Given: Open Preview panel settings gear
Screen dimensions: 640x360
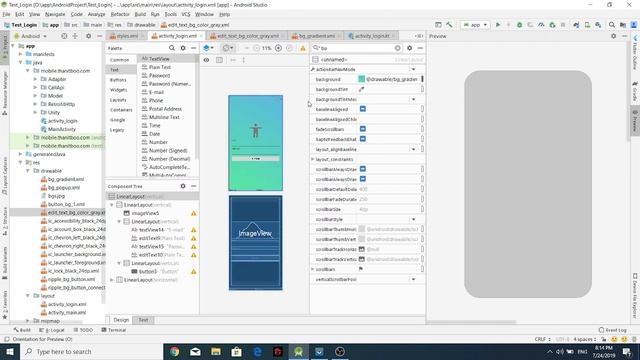Looking at the screenshot, I should point(613,36).
